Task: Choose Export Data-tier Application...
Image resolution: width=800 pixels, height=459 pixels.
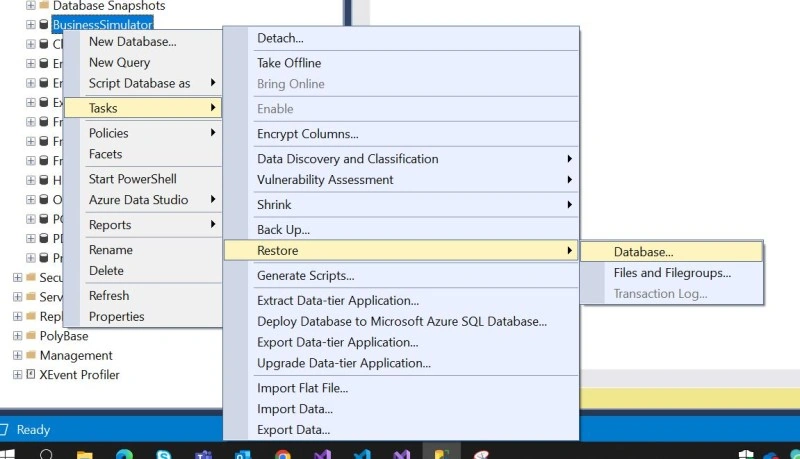Action: (x=401, y=342)
